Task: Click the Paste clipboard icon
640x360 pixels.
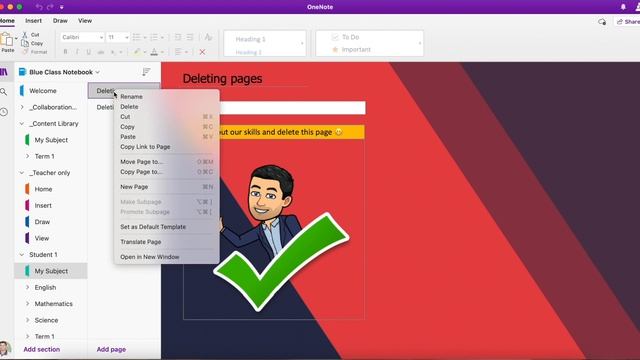Action: click(x=7, y=40)
